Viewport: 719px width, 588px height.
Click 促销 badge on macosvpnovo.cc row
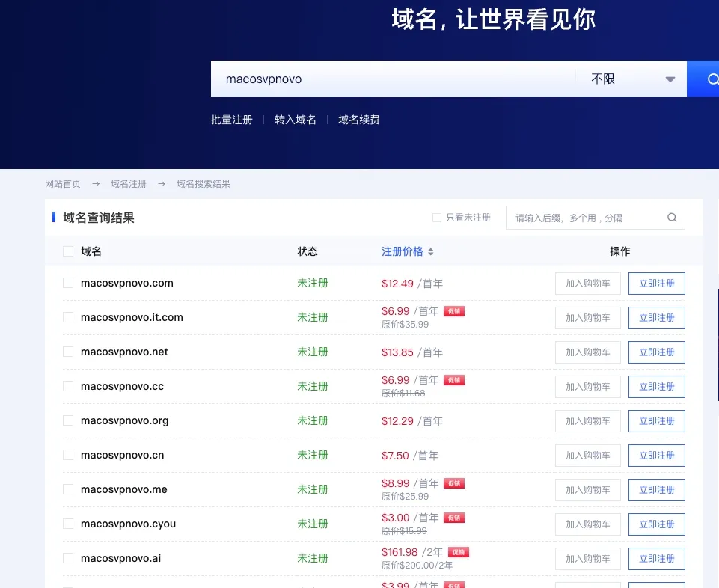[454, 380]
